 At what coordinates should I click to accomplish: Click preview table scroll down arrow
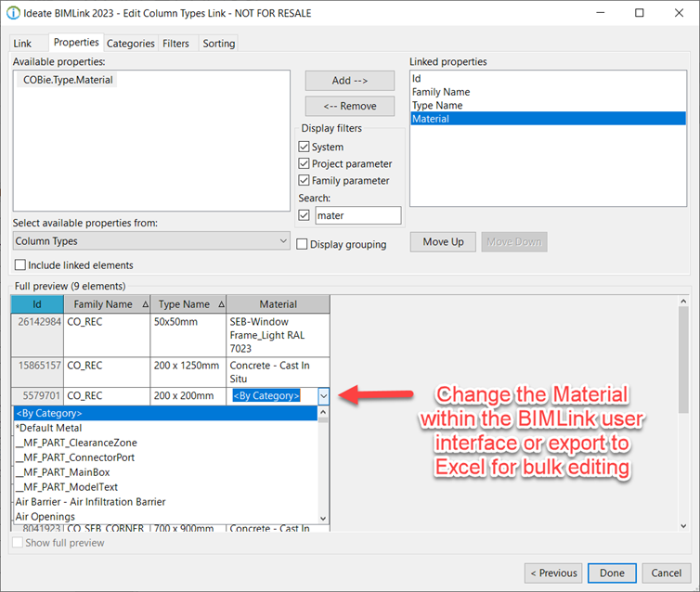[x=683, y=526]
